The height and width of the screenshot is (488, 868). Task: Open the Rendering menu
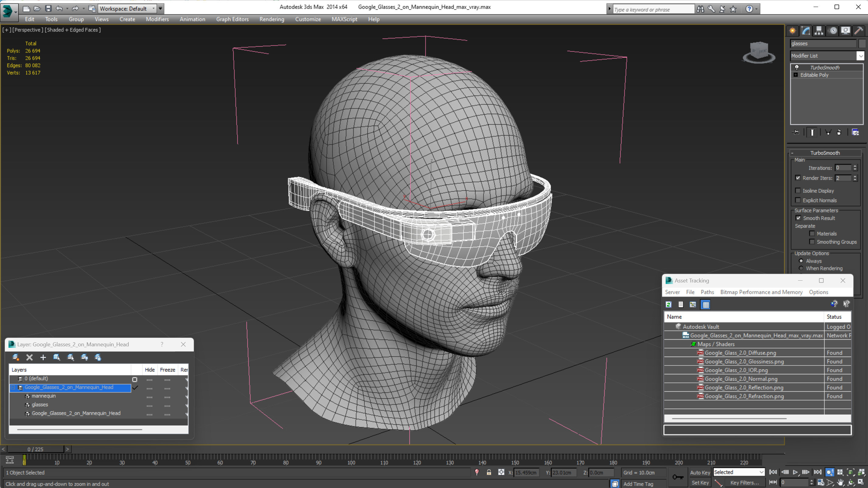pos(272,19)
